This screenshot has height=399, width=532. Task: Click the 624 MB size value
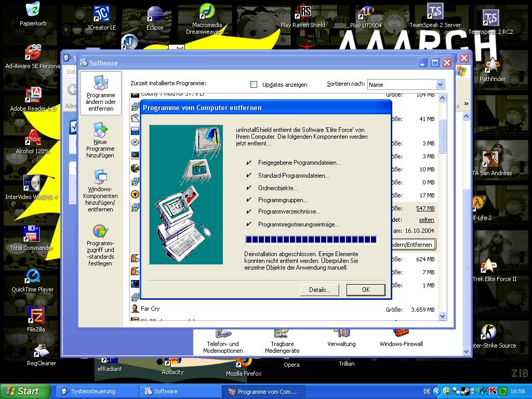(x=425, y=259)
